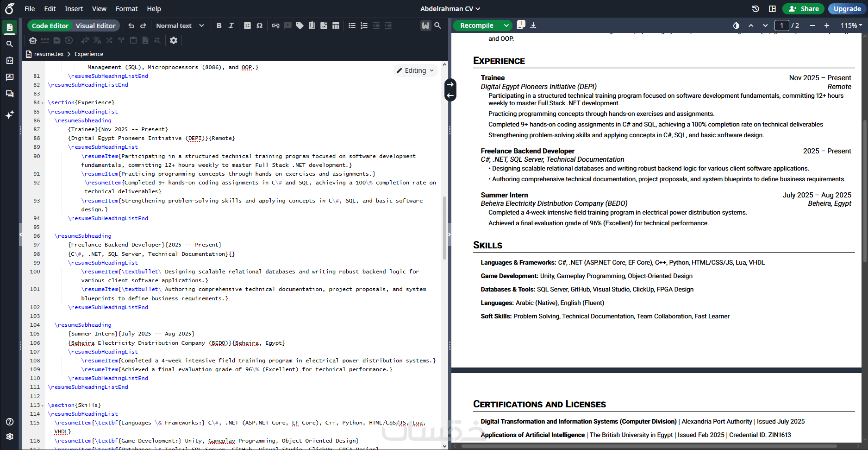Collapse the Skills section fold at line 113
Viewport: 868px width, 450px height.
43,406
